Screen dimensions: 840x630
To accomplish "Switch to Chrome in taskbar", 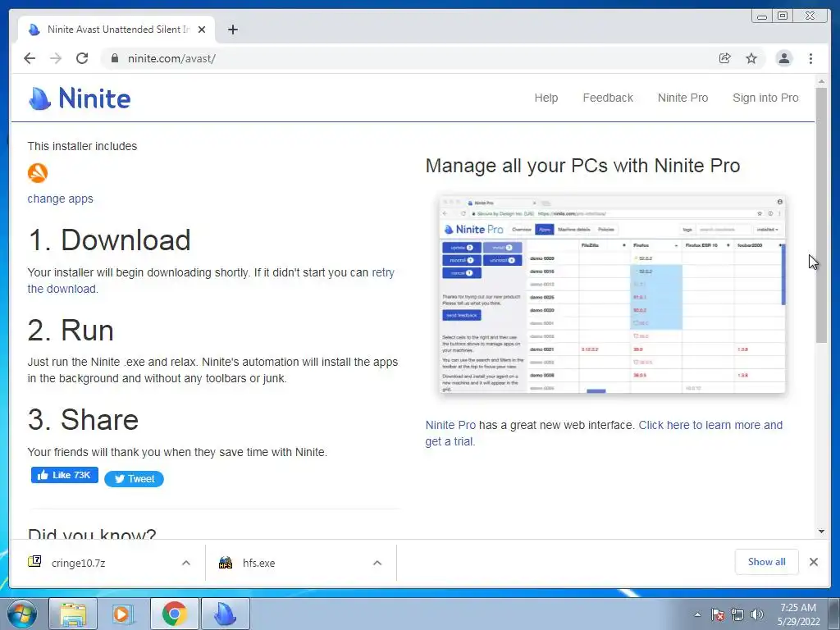I will pos(174,614).
